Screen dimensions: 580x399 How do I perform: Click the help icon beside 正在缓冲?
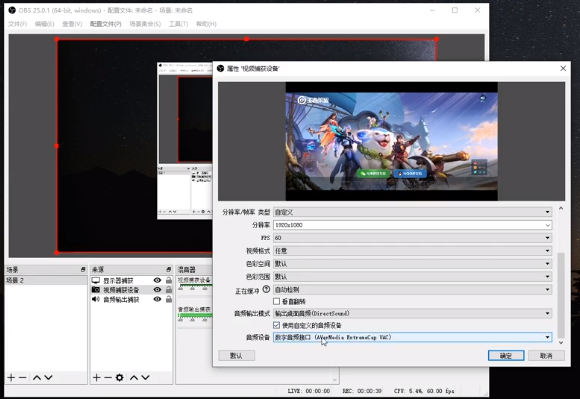(x=266, y=290)
